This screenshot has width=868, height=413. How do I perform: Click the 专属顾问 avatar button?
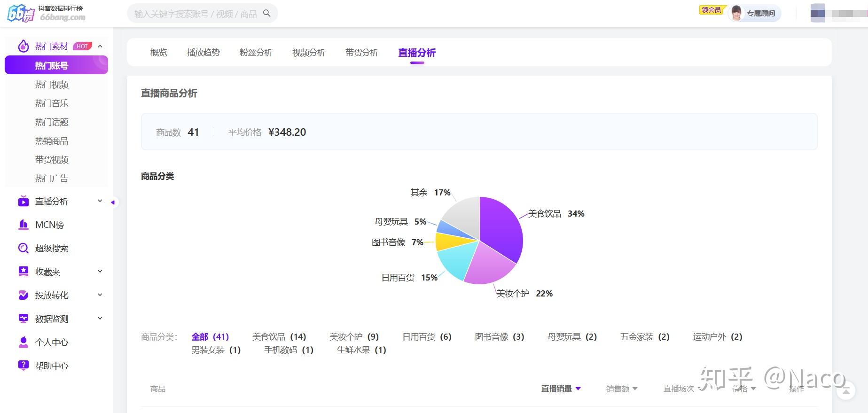[x=754, y=13]
